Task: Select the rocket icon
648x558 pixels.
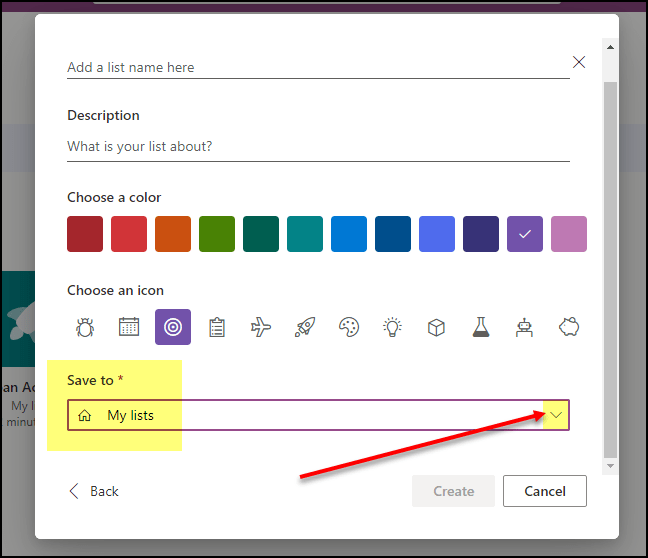Action: tap(305, 327)
